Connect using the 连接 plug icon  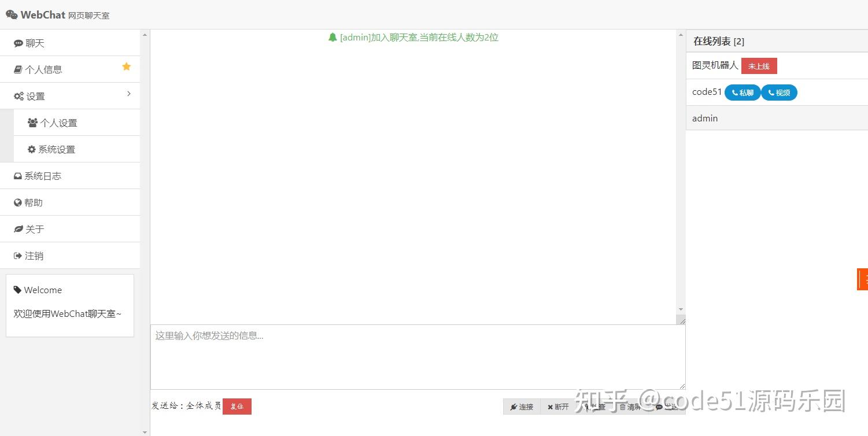522,407
